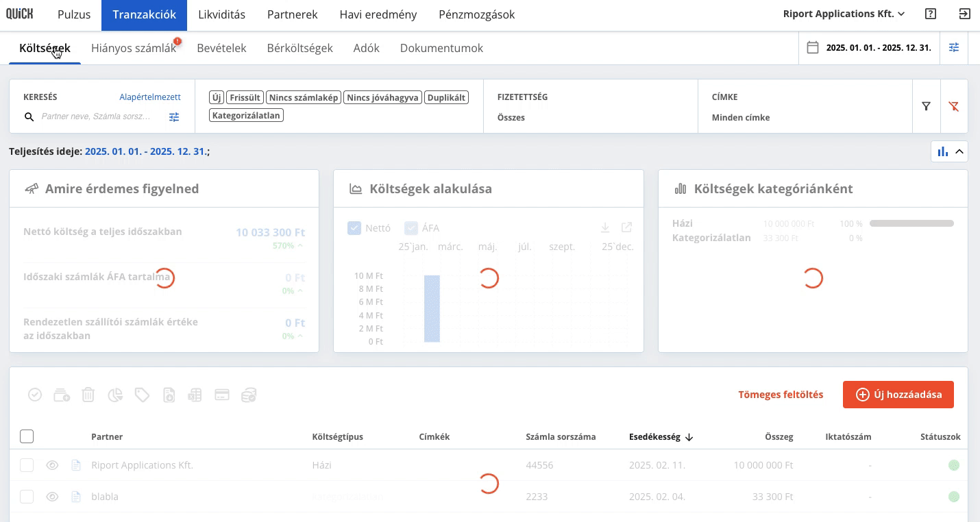
Task: Click the QUiCK logo
Action: 19,14
